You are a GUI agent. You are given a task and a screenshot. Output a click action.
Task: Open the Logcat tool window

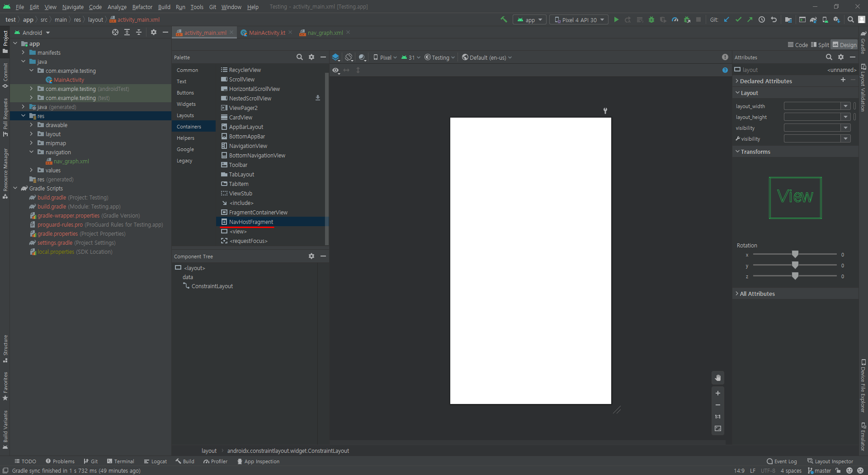pos(156,461)
